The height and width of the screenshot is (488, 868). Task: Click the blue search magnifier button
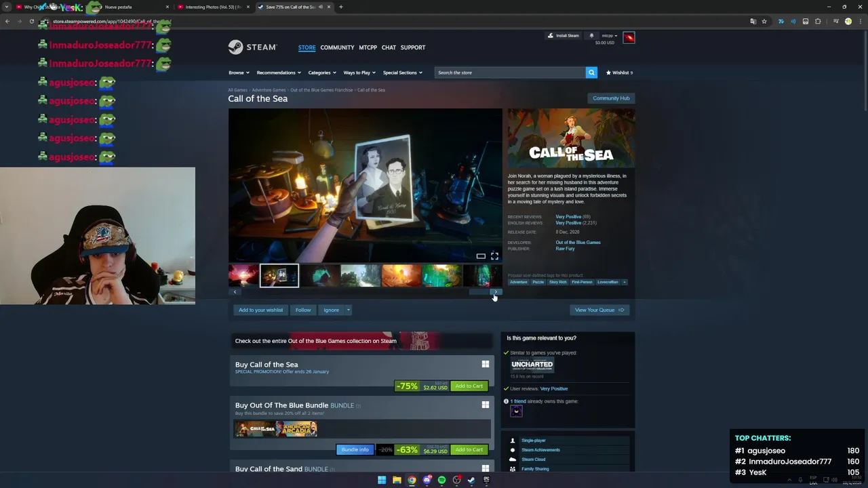coord(591,73)
